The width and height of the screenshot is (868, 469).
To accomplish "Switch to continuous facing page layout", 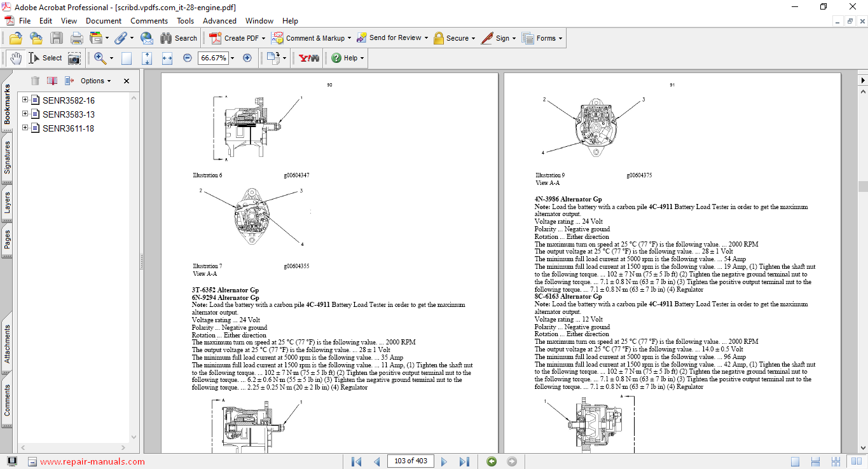I will coord(836,461).
